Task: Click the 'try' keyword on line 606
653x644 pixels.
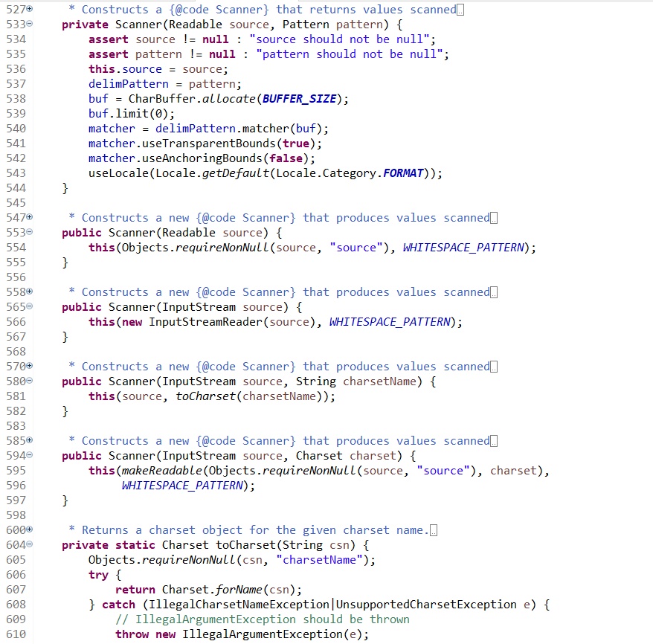Action: coord(98,575)
